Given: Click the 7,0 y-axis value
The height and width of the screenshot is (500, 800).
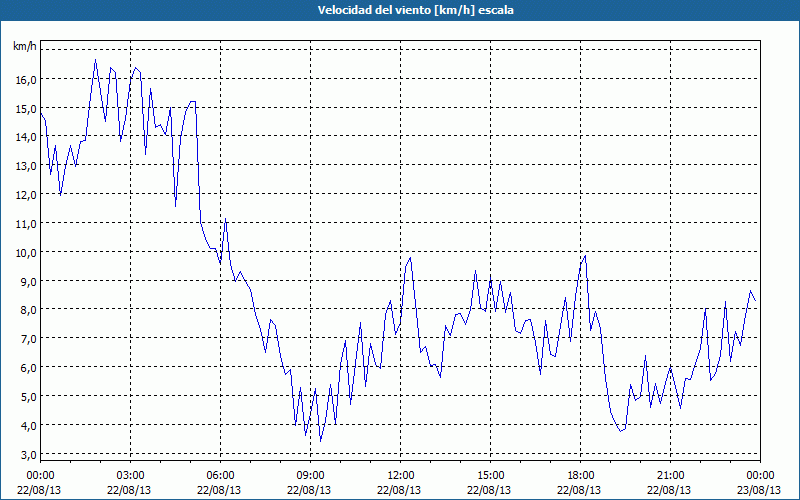Looking at the screenshot, I should tap(28, 339).
